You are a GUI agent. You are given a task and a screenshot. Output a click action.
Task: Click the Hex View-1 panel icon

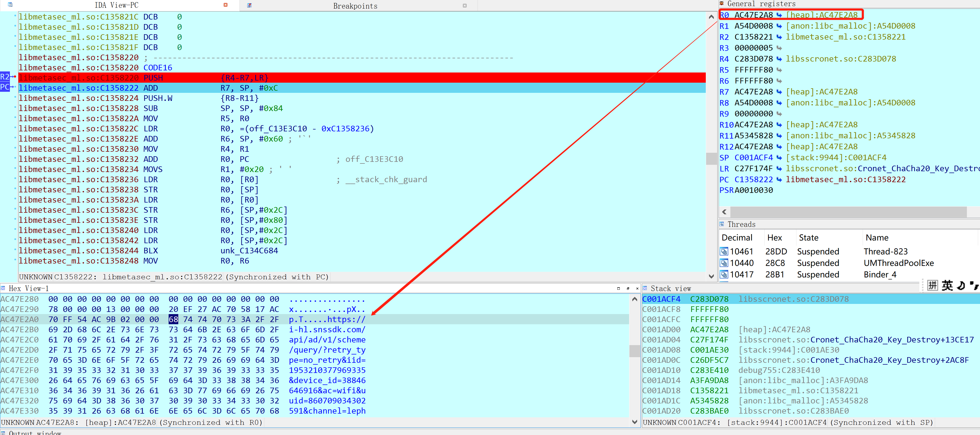(x=3, y=288)
